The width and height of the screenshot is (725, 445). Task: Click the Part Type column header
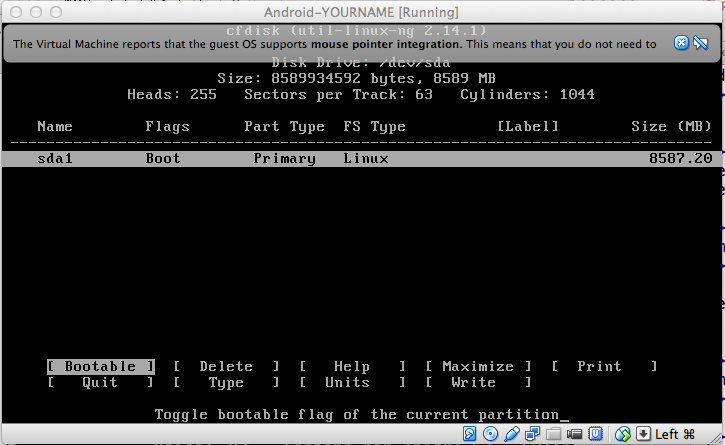284,126
